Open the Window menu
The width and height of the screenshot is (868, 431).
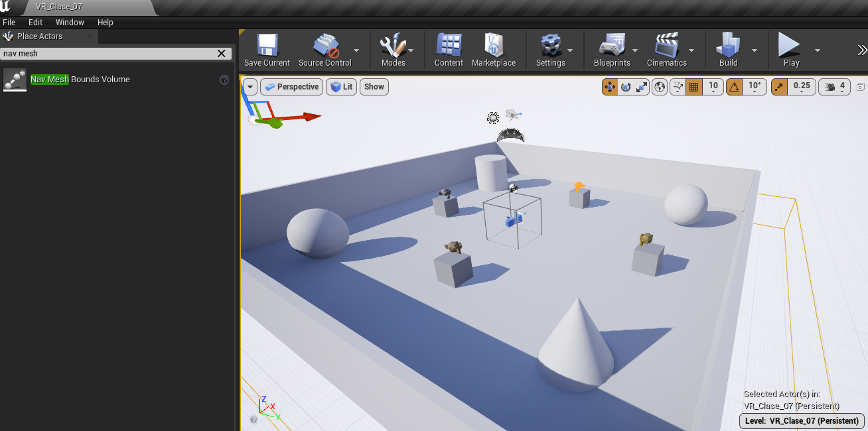70,22
